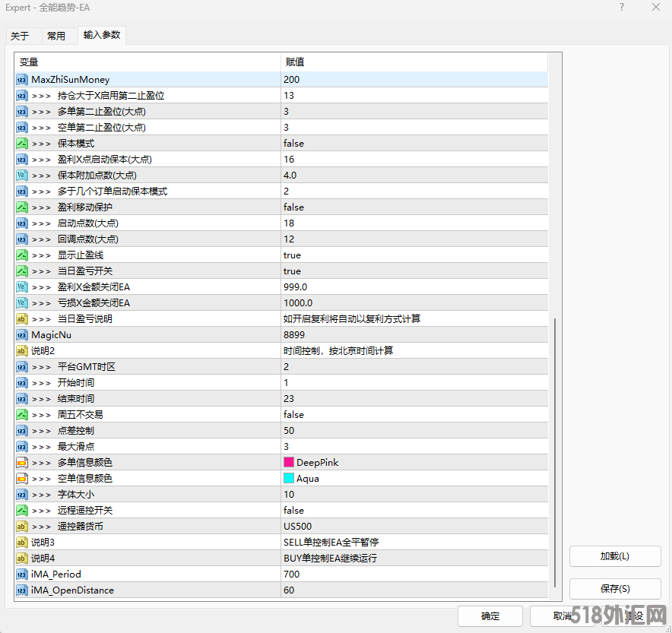This screenshot has width=672, height=633.
Task: Click the double icon beside 亏损X金额关闭EA
Action: tap(22, 303)
